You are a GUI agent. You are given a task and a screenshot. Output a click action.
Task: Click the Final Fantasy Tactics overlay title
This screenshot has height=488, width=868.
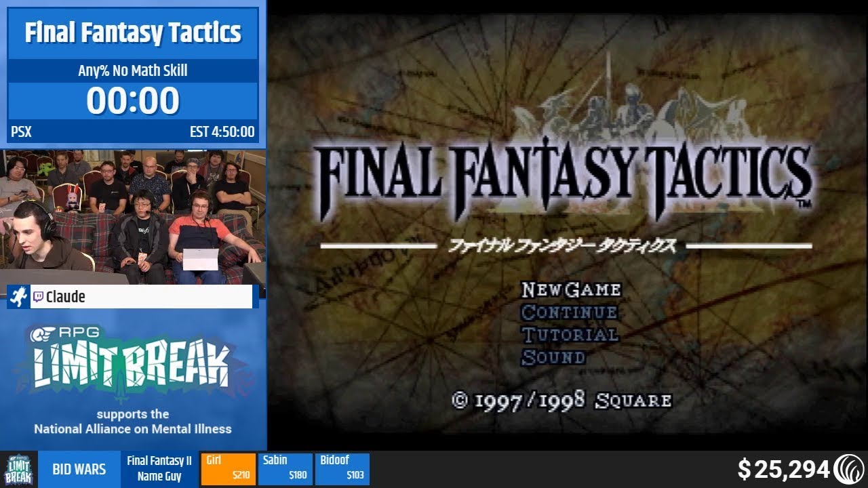[133, 33]
